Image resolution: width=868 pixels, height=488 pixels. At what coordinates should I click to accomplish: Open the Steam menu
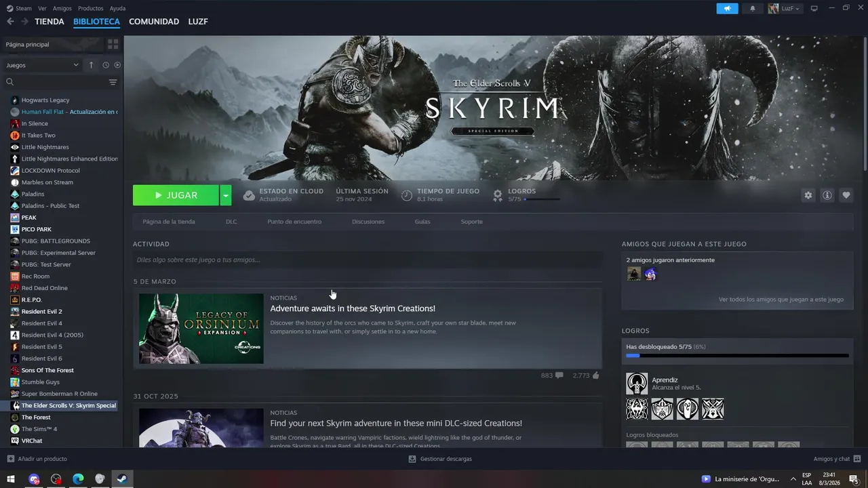[x=20, y=8]
